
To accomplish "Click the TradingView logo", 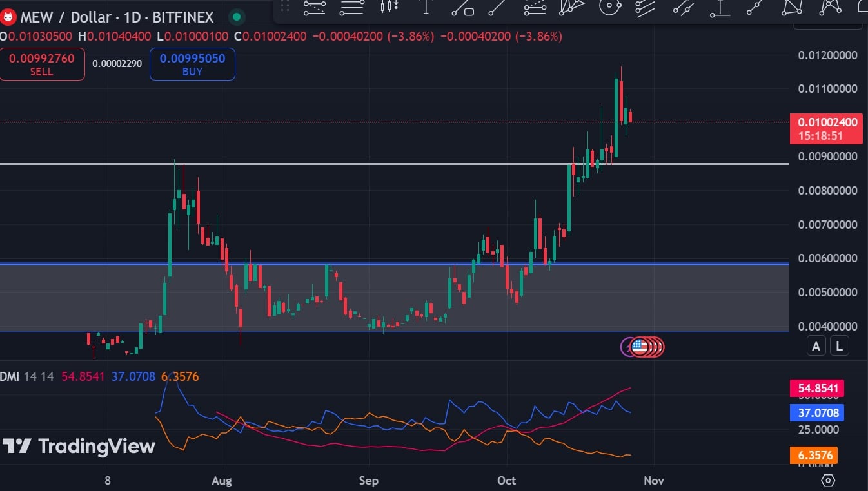I will click(79, 446).
